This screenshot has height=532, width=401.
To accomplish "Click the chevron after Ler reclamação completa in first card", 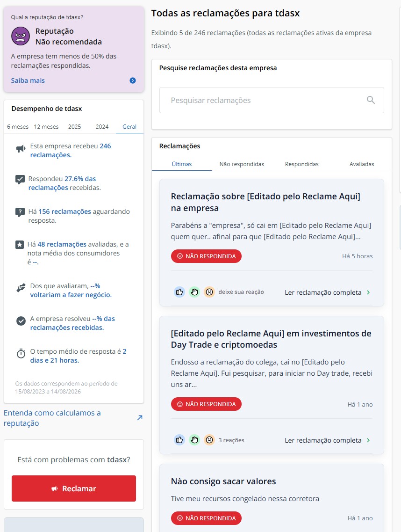I will (368, 292).
